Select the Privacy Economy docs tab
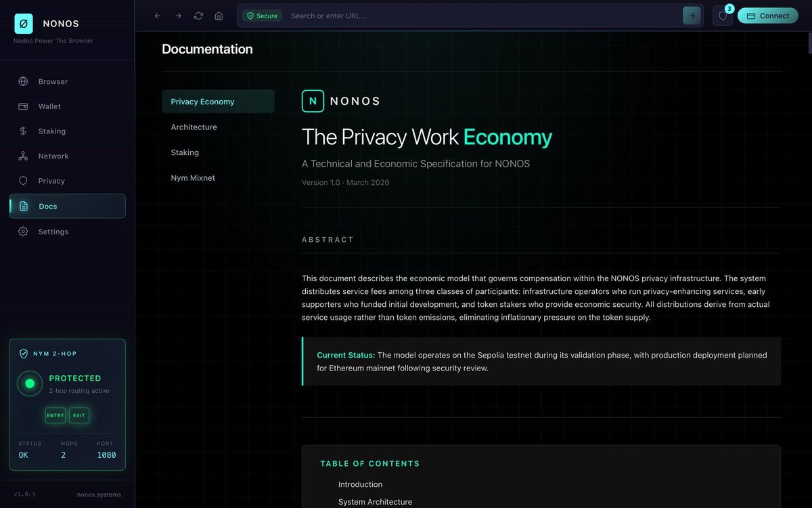Screen dimensions: 812x508 [x=218, y=102]
